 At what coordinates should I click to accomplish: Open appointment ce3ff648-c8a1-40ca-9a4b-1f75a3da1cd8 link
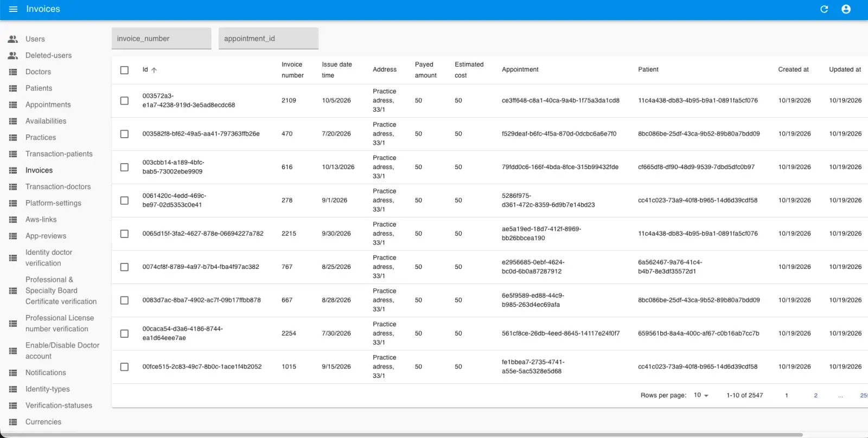tap(560, 100)
